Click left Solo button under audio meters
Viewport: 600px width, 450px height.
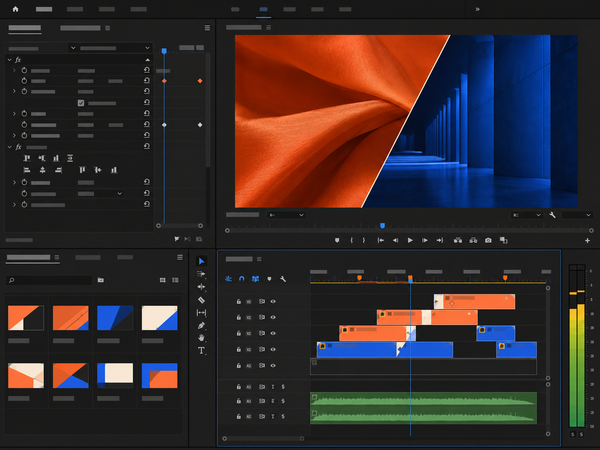tap(573, 434)
